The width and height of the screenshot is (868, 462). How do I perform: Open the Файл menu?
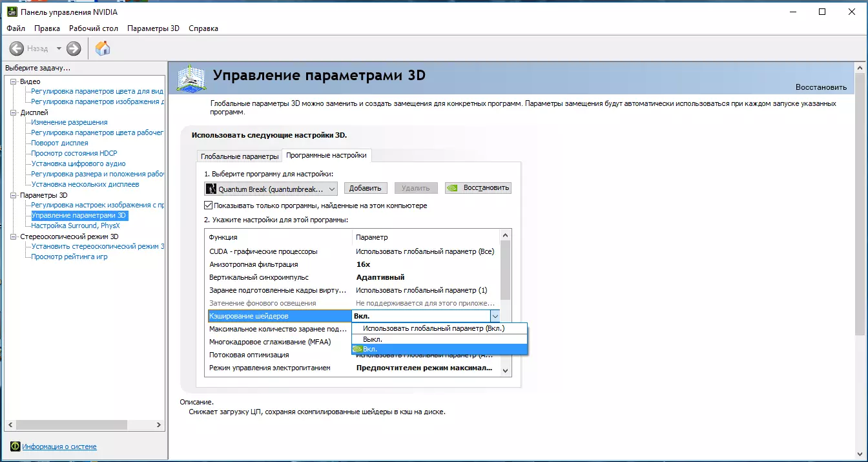coord(16,28)
